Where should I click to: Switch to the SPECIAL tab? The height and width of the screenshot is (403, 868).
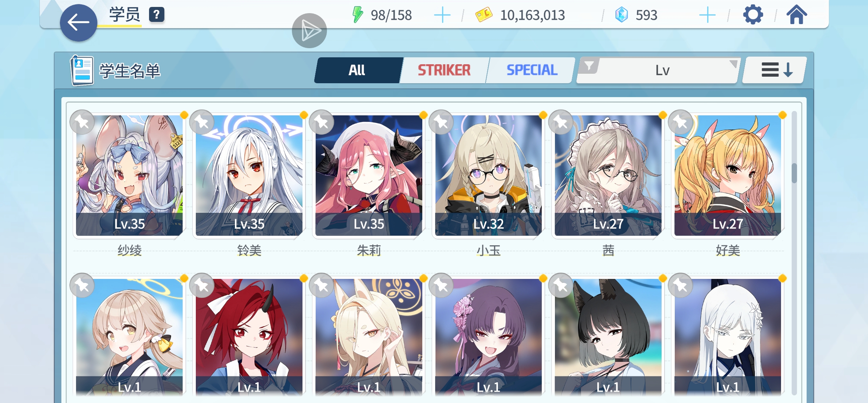tap(532, 70)
